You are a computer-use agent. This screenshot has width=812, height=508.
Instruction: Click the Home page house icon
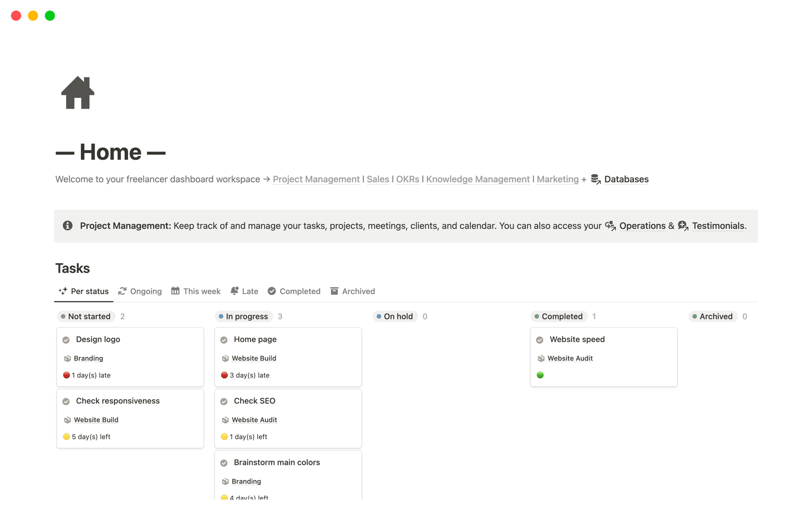(x=77, y=93)
